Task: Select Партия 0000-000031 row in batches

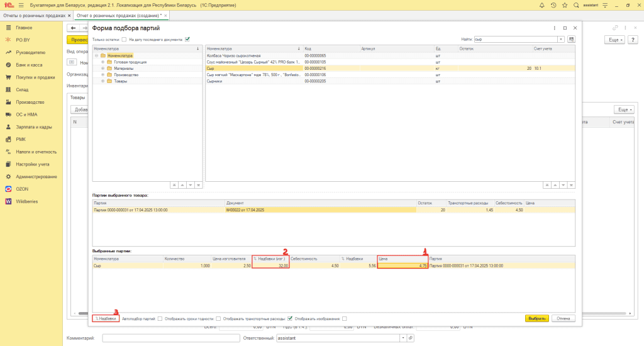Action: 333,210
